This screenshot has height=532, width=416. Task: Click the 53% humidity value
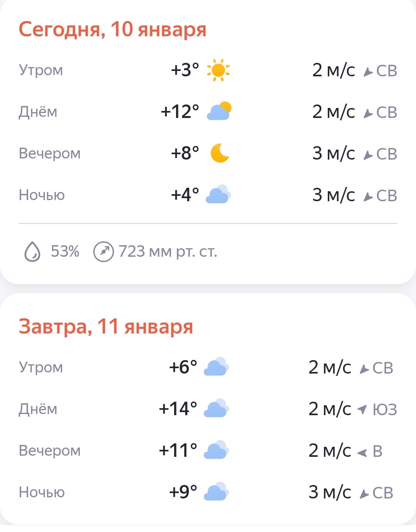pos(65,252)
